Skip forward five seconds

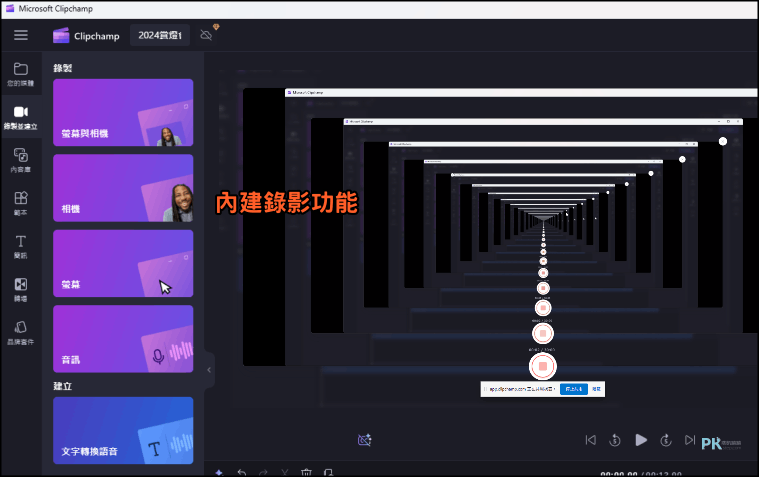click(x=666, y=440)
